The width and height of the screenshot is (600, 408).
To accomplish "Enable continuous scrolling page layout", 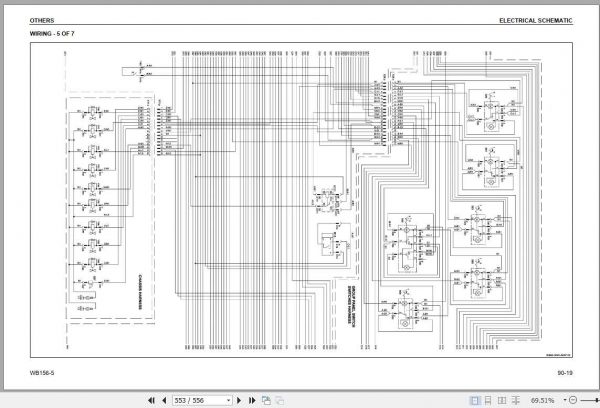I will pos(488,400).
